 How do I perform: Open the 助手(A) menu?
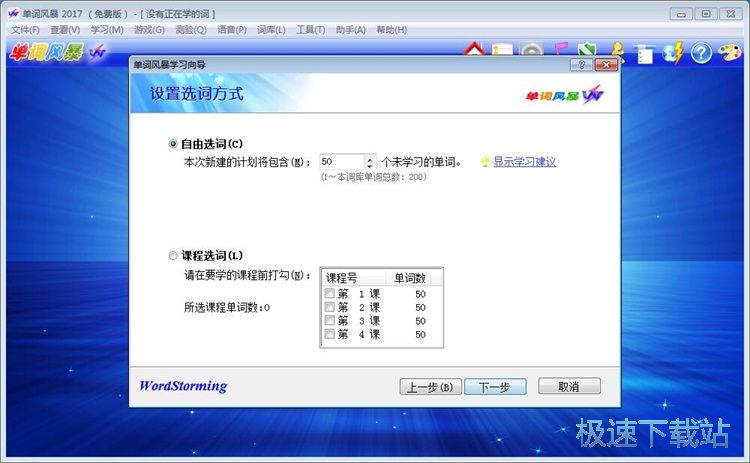click(351, 30)
